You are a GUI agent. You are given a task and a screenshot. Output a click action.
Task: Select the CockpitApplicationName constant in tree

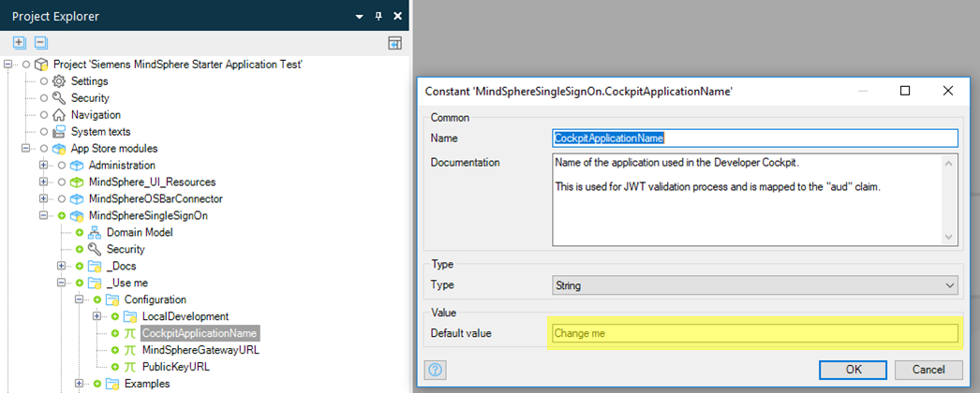pos(199,334)
